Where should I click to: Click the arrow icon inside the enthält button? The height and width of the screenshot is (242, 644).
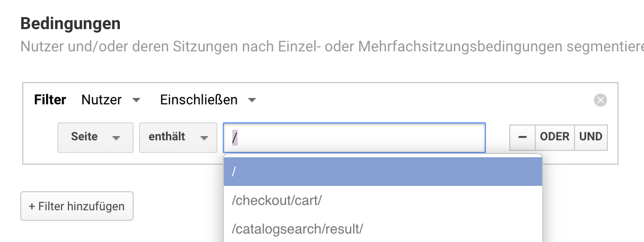(x=204, y=138)
